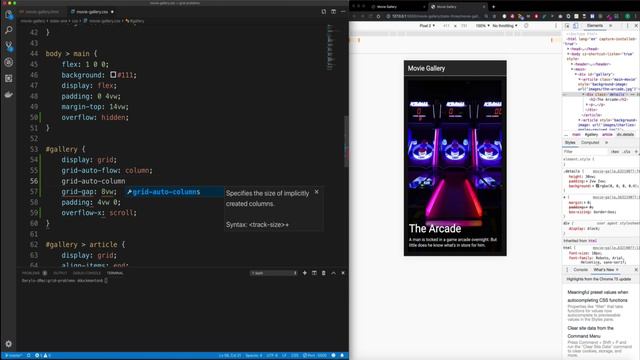Screen dimensions: 640x360
Task: Select the movie-gallery.css editor tab
Action: [x=92, y=12]
